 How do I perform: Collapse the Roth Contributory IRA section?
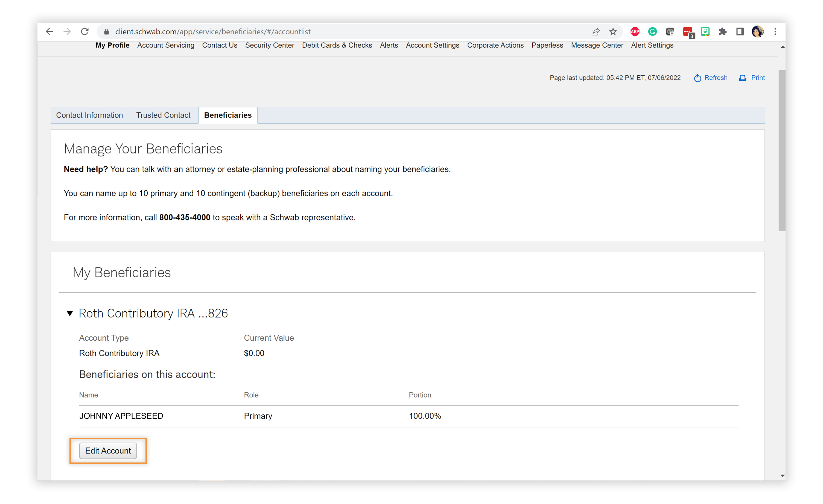click(x=70, y=313)
